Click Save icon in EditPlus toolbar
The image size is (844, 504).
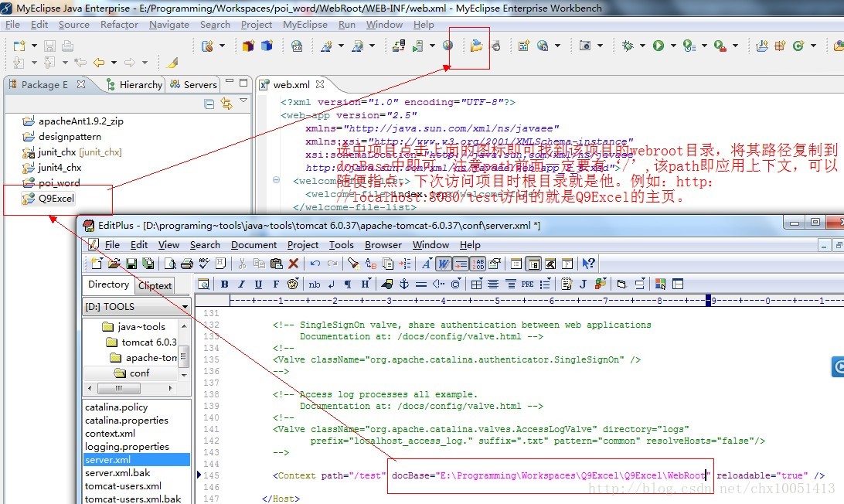(131, 264)
